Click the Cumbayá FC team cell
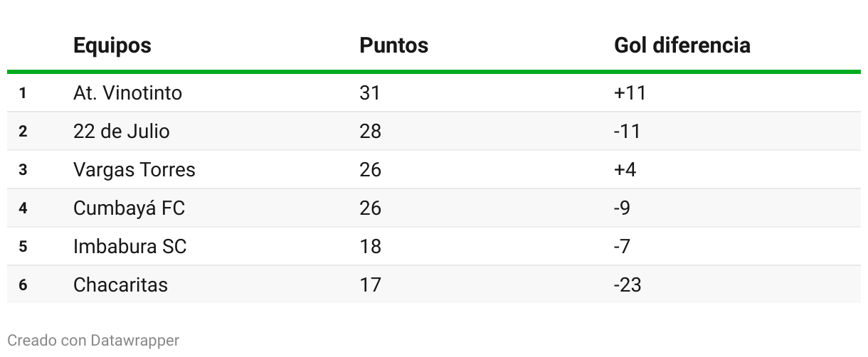 pos(129,208)
